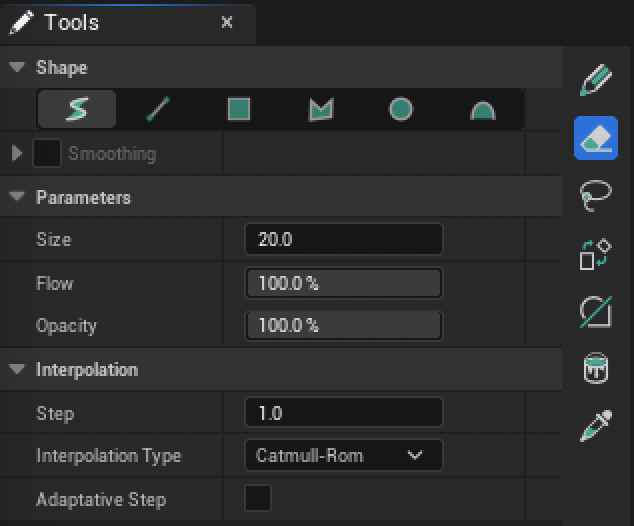Toggle the Adaptative Step checkbox
Image resolution: width=634 pixels, height=526 pixels.
258,499
